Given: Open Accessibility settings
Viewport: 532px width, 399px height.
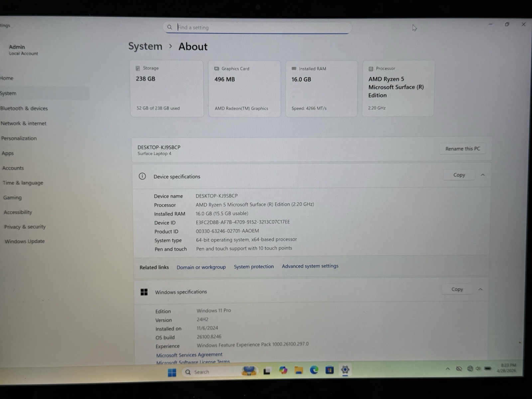Looking at the screenshot, I should (18, 212).
